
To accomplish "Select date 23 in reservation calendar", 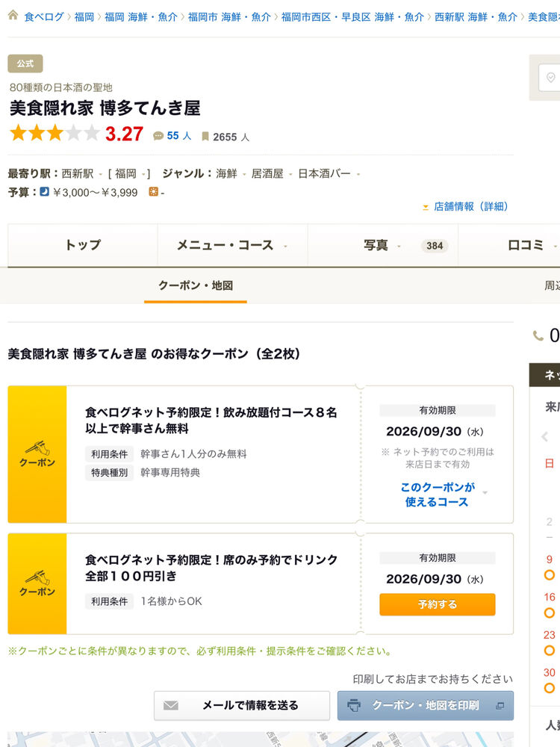I will (550, 643).
